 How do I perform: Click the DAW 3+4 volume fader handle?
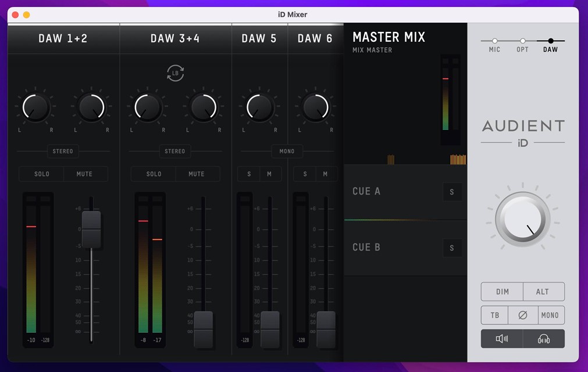coord(203,330)
